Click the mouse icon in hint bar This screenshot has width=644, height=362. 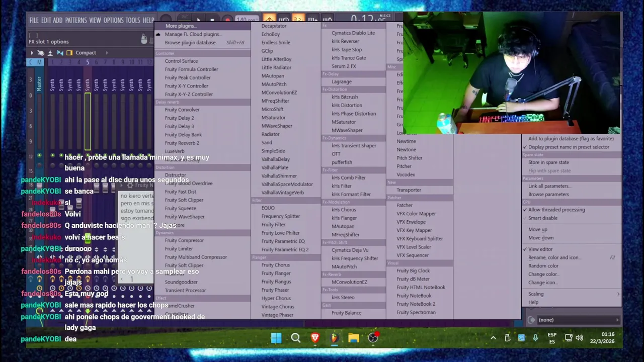click(144, 39)
